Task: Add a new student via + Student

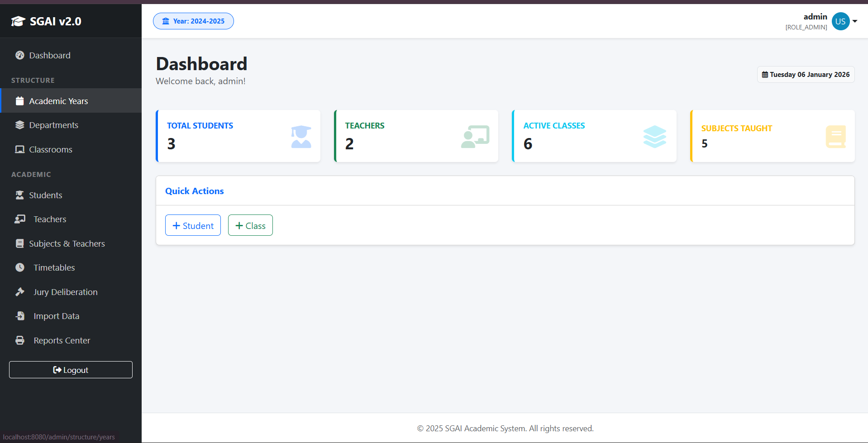Action: point(193,225)
